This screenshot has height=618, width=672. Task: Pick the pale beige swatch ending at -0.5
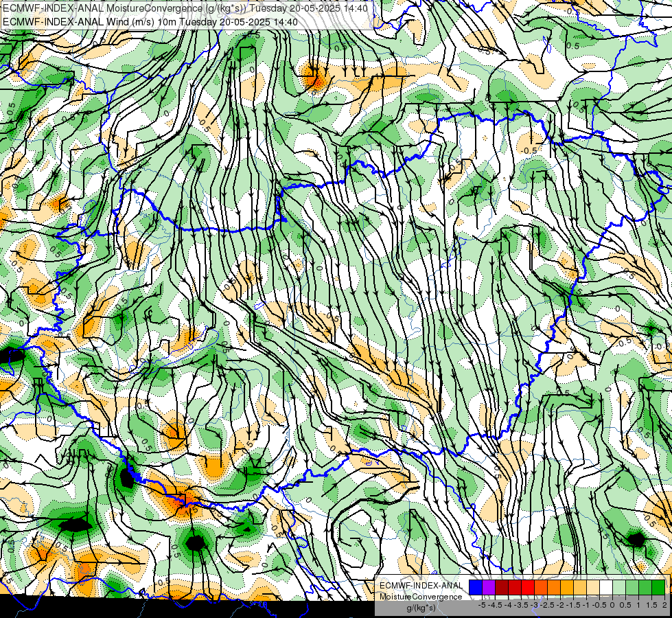click(x=593, y=587)
